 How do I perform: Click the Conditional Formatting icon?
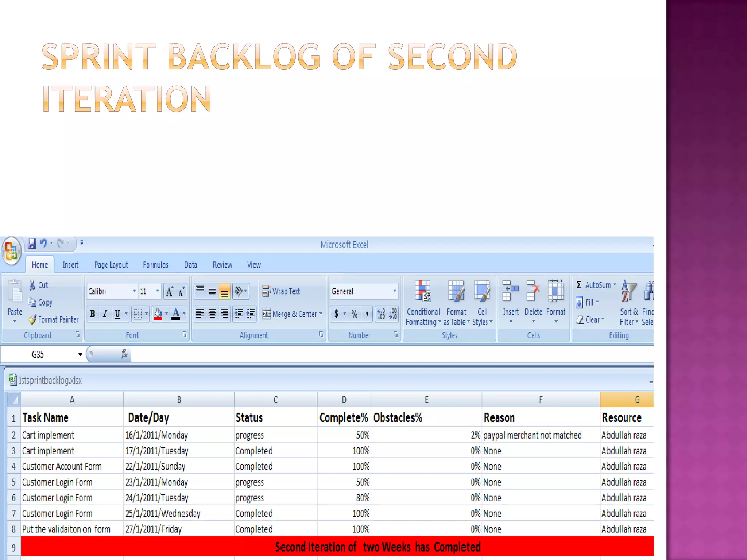[423, 292]
